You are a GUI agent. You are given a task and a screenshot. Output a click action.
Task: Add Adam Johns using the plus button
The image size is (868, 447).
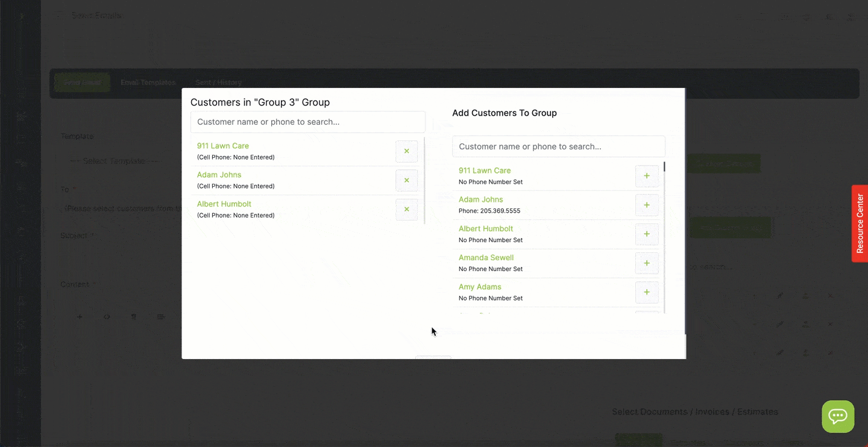click(x=647, y=205)
